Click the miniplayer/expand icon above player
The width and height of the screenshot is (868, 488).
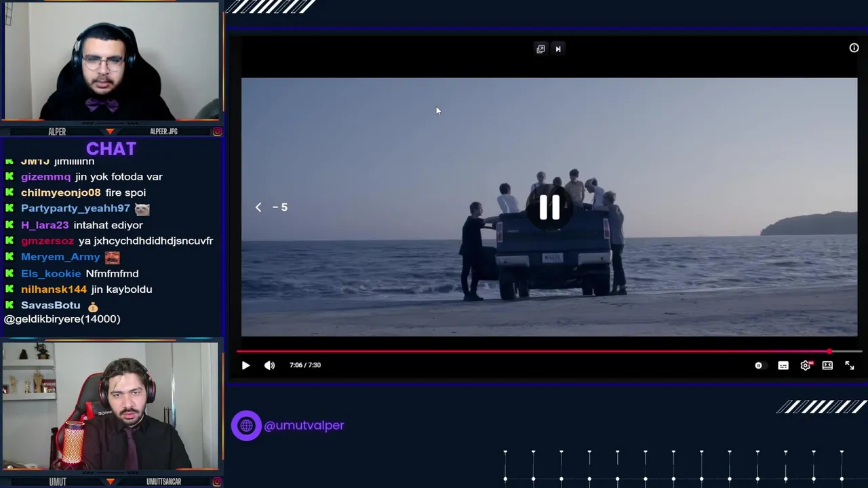click(x=540, y=49)
